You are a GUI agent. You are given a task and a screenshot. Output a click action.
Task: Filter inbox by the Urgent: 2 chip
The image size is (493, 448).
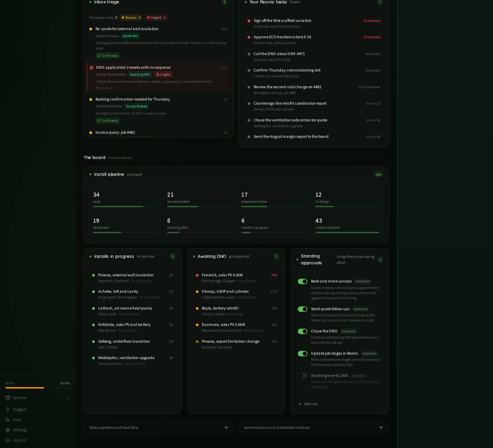(x=156, y=18)
